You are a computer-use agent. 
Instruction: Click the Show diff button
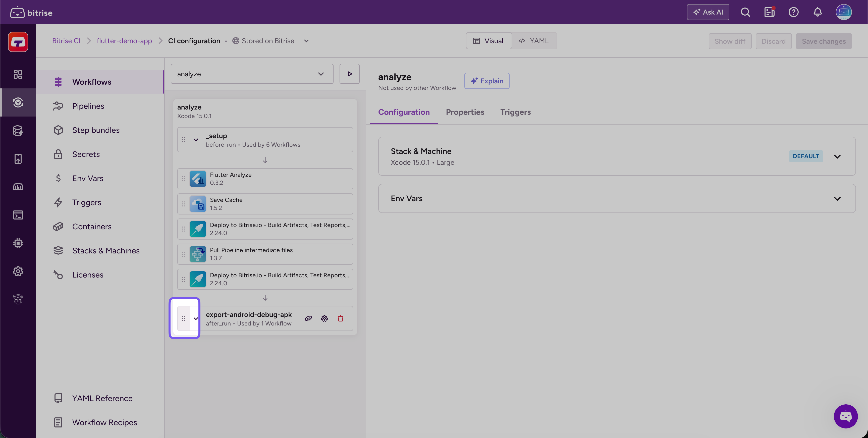pyautogui.click(x=730, y=41)
